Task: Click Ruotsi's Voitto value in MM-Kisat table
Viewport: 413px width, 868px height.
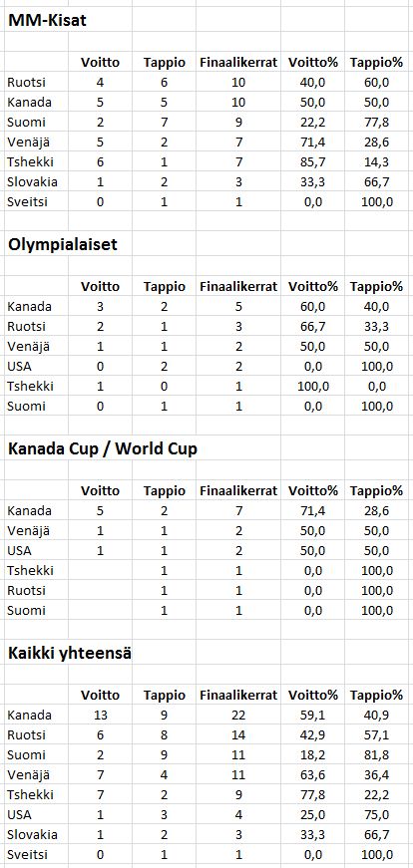Action: point(100,83)
